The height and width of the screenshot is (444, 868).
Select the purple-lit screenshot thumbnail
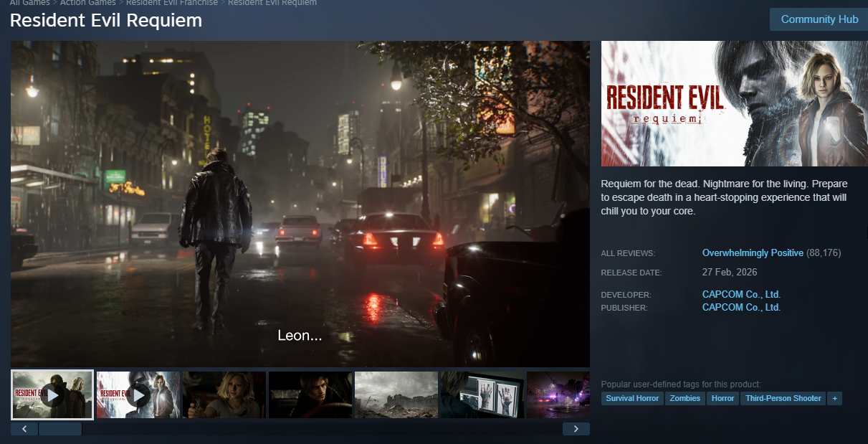(558, 395)
